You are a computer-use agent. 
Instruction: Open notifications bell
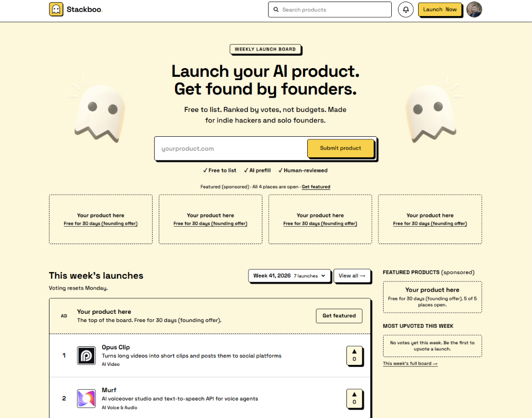pos(406,9)
